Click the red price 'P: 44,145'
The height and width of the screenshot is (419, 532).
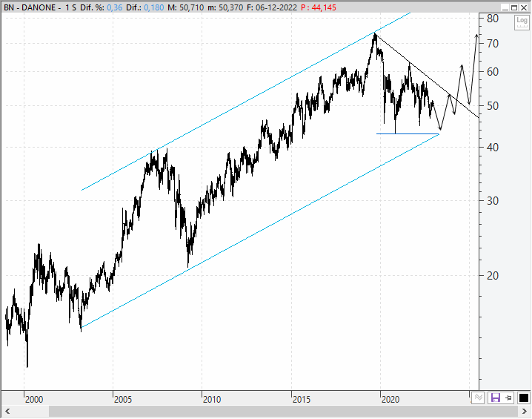pos(319,7)
